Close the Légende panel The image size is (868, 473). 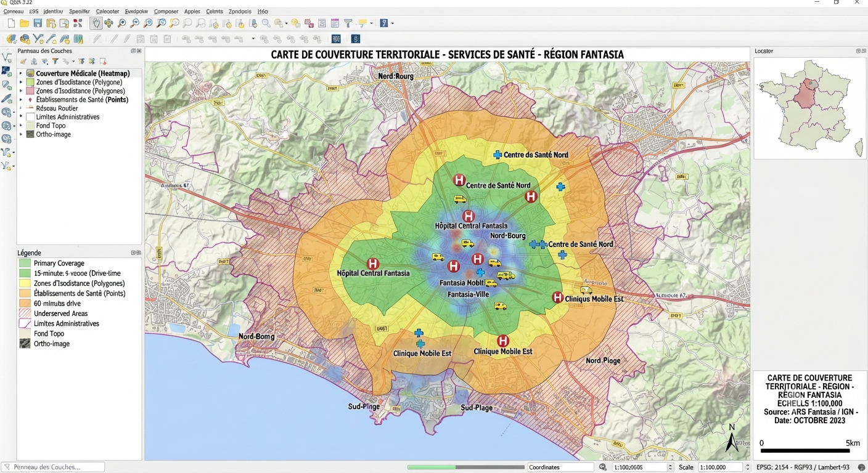point(139,253)
